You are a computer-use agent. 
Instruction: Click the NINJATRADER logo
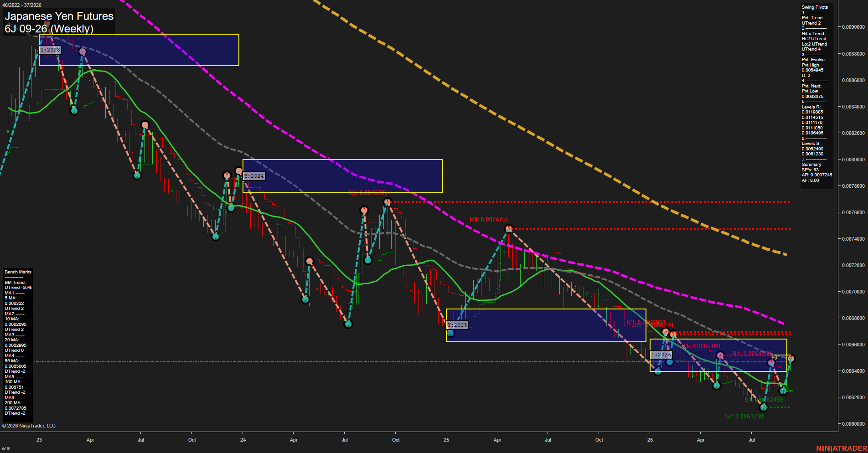pos(842,448)
